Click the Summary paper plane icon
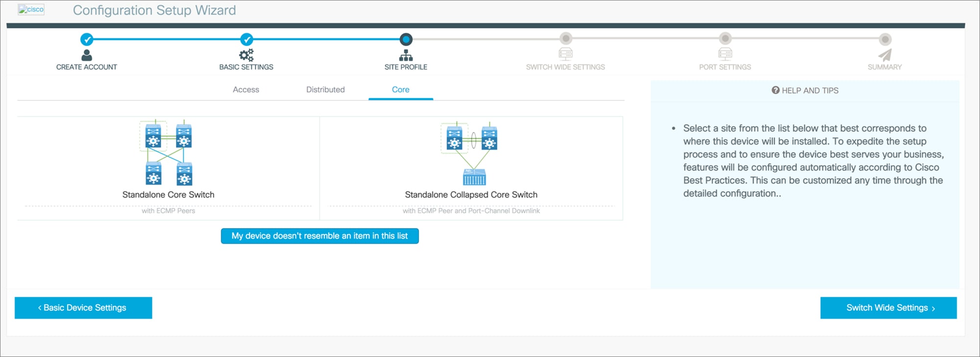The width and height of the screenshot is (980, 357). pyautogui.click(x=885, y=55)
